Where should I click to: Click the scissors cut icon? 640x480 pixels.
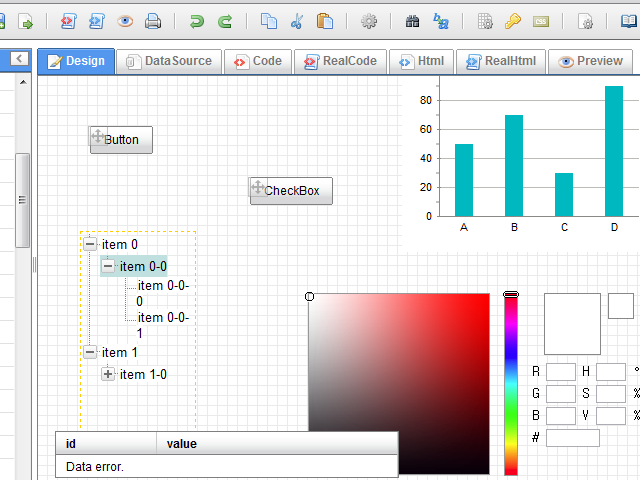297,21
